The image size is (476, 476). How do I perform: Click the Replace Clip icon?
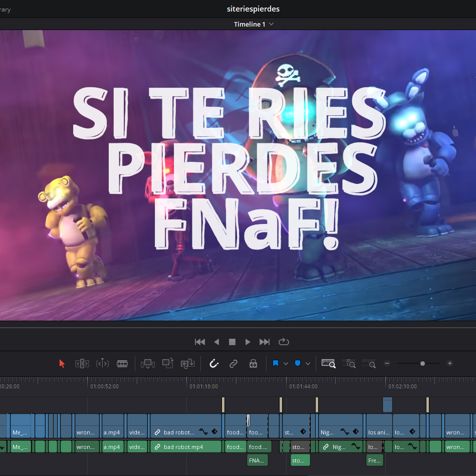point(188,364)
